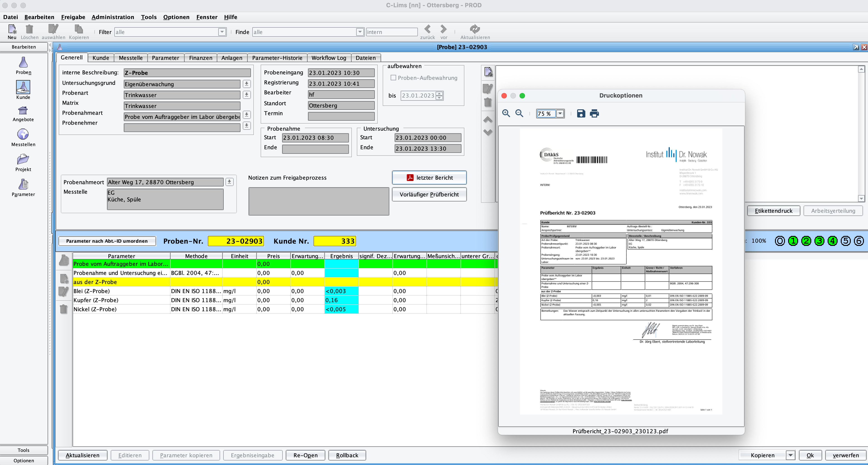
Task: Click the verwerfen button
Action: click(x=845, y=455)
